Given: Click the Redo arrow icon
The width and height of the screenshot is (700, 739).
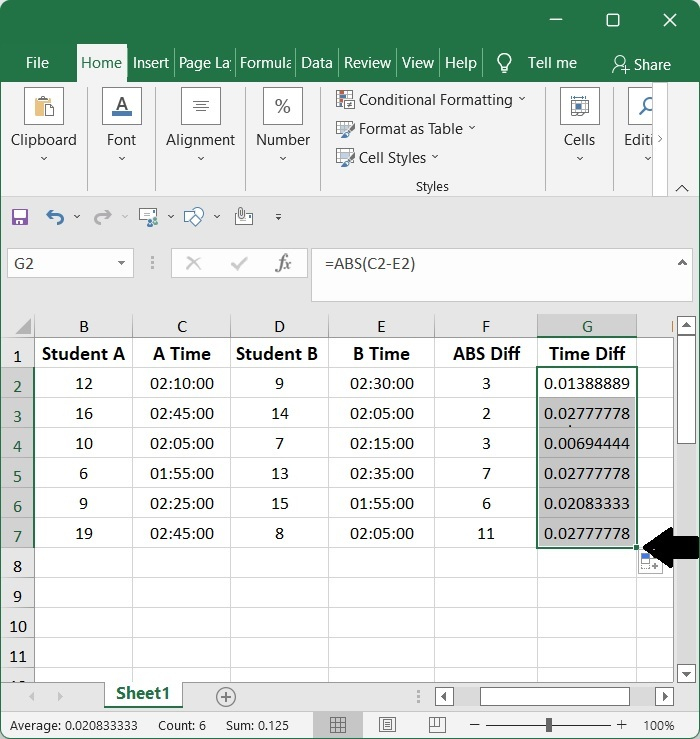Looking at the screenshot, I should (102, 217).
